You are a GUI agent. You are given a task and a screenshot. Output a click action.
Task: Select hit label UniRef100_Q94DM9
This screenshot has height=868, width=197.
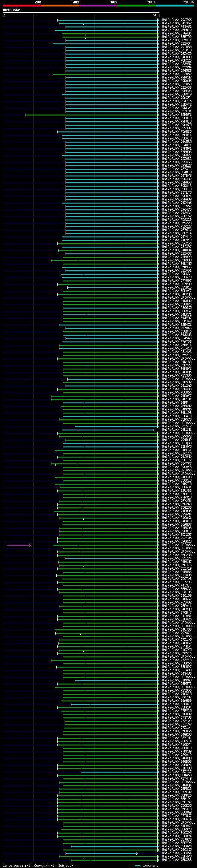click(176, 440)
